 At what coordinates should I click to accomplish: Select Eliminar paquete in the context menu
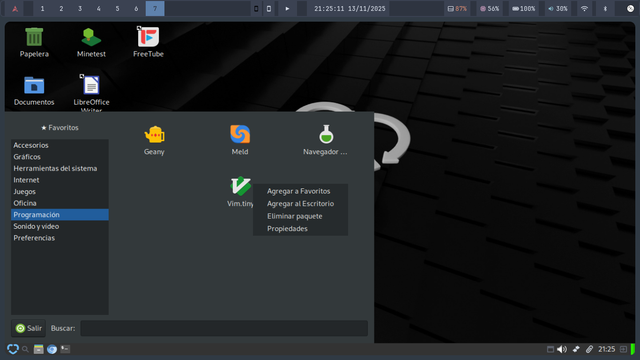(300, 216)
